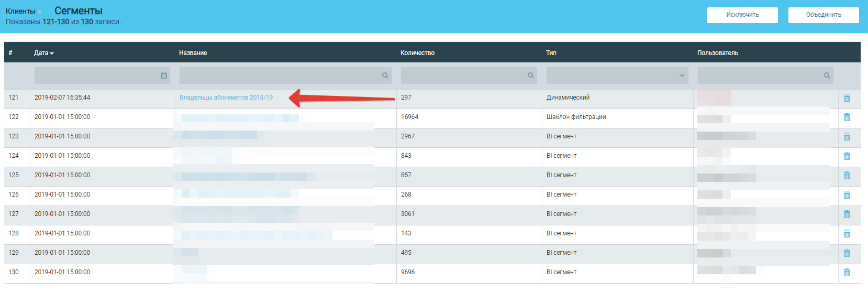Click trash icon in row 128
The height and width of the screenshot is (292, 868).
[847, 234]
